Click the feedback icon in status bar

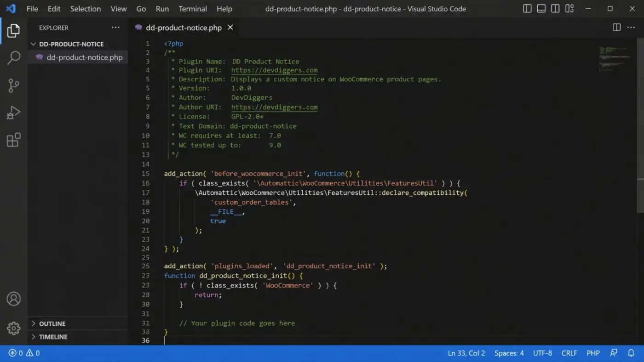(x=614, y=353)
